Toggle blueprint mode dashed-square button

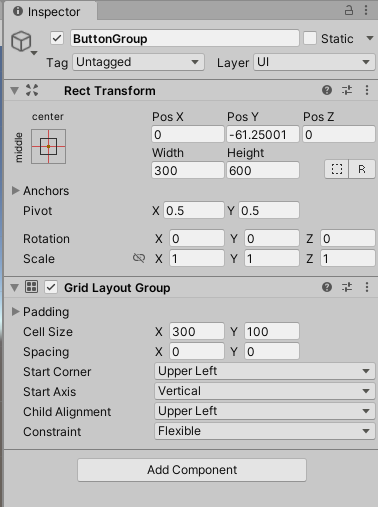point(337,169)
